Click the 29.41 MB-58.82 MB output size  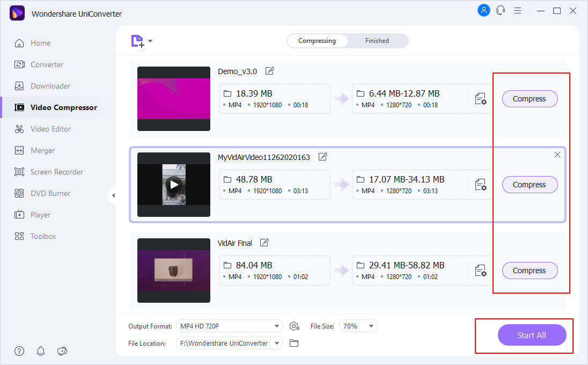click(407, 265)
